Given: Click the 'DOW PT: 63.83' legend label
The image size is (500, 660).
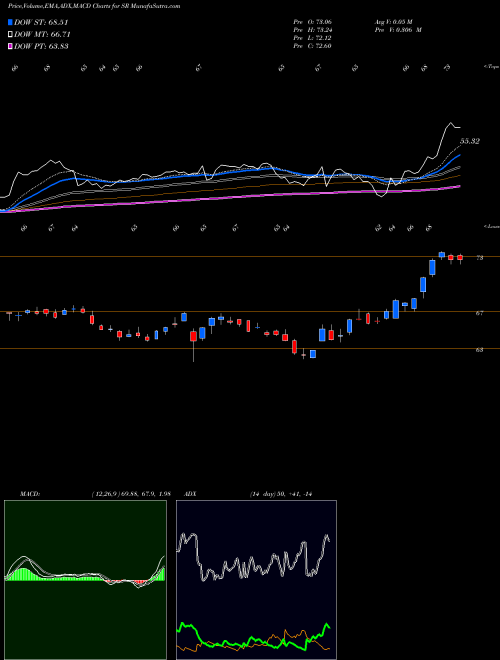Looking at the screenshot, I should 41,46.
